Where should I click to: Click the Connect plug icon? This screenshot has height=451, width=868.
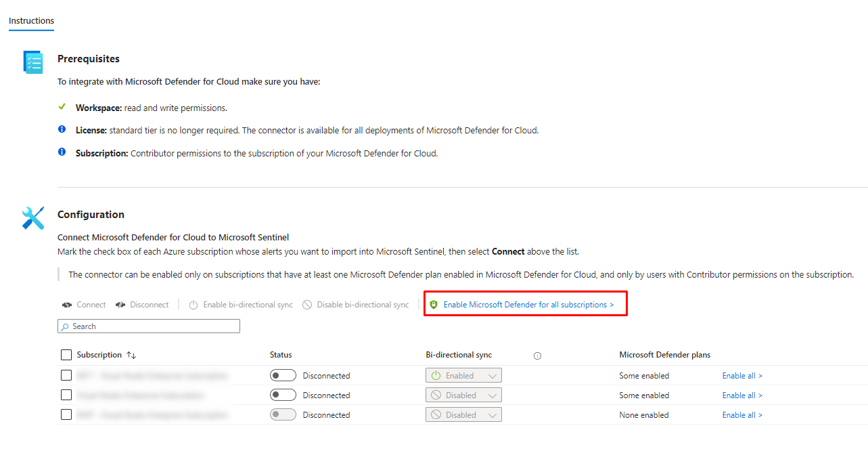click(x=67, y=305)
